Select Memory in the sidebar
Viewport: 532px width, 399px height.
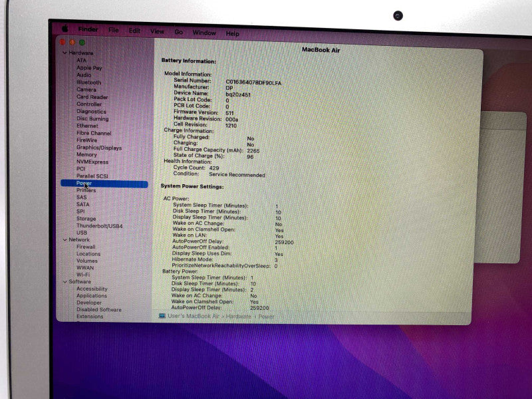point(86,154)
